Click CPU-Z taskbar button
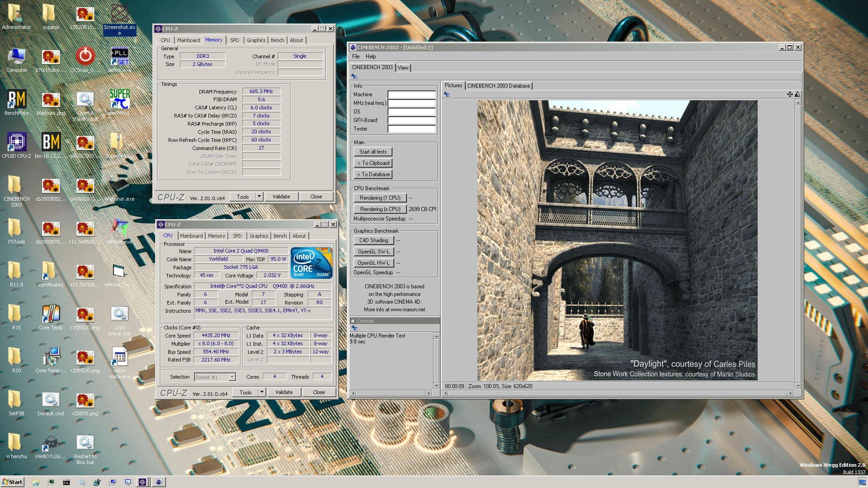The width and height of the screenshot is (868, 488). click(x=142, y=482)
